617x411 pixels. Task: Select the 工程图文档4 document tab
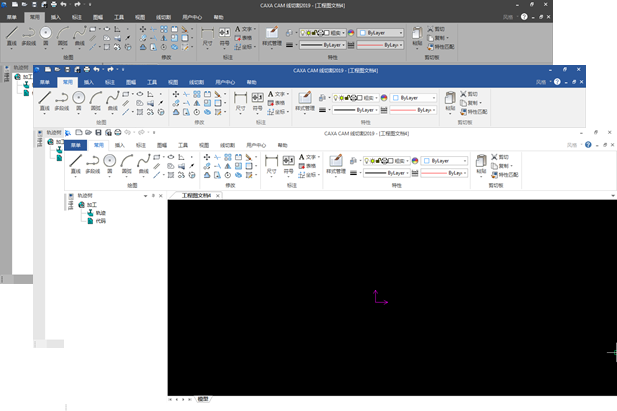coord(196,195)
